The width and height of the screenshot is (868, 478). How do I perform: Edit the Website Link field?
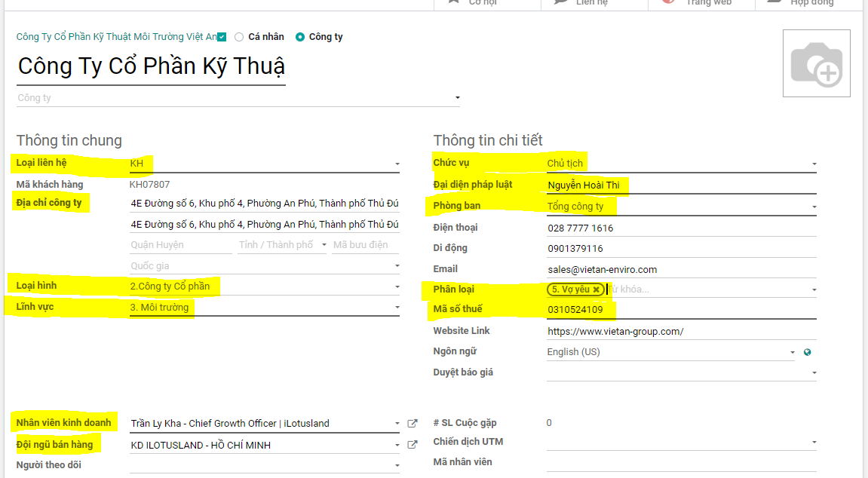(x=682, y=332)
